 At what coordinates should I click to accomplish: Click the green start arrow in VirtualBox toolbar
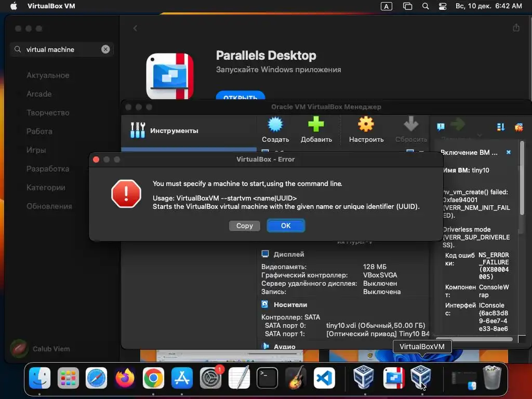click(x=458, y=124)
